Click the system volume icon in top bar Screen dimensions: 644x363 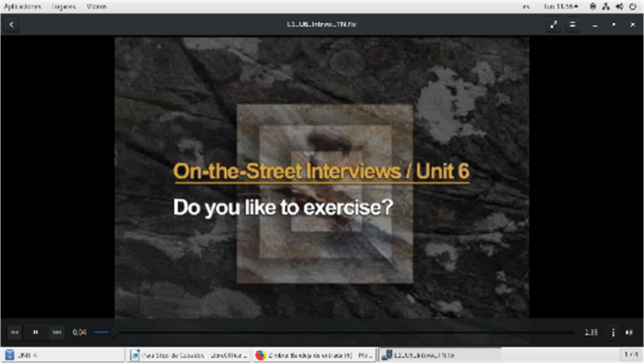click(x=619, y=6)
